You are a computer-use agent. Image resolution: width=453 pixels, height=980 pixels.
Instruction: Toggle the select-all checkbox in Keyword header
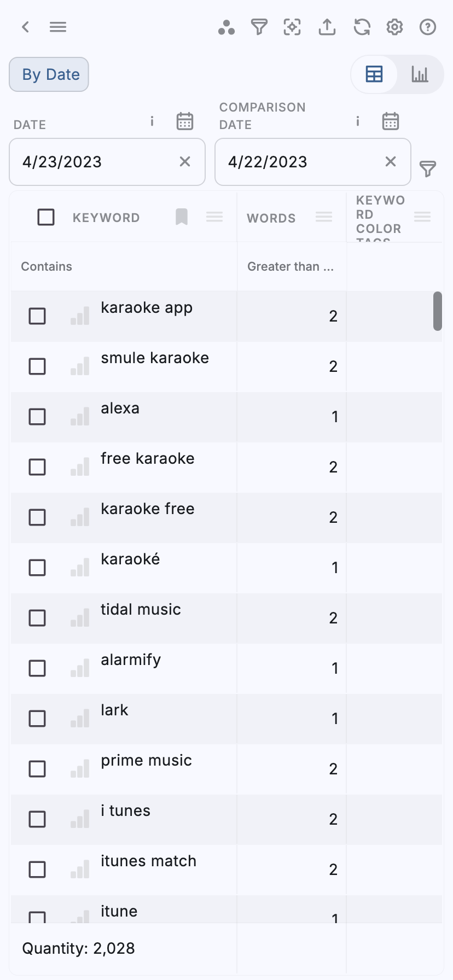pyautogui.click(x=46, y=217)
